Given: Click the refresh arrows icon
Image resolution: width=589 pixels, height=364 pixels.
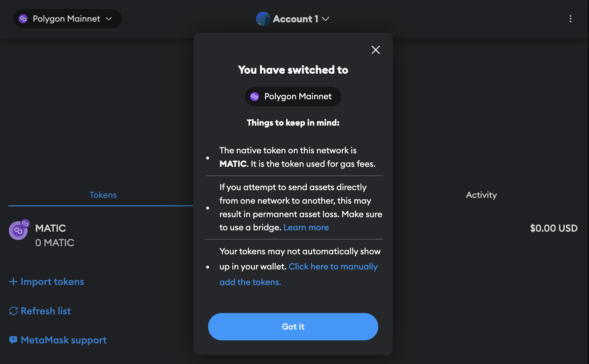Looking at the screenshot, I should point(13,311).
